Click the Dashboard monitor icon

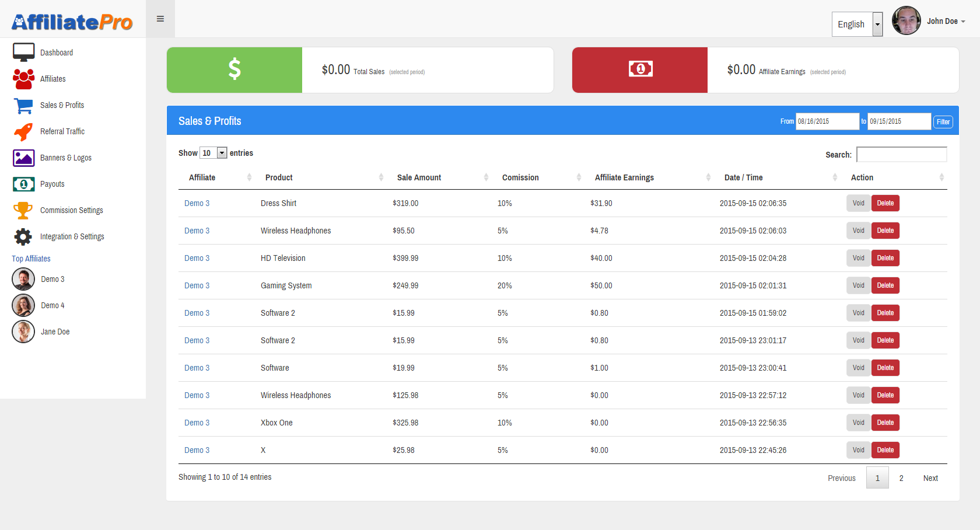(x=23, y=53)
